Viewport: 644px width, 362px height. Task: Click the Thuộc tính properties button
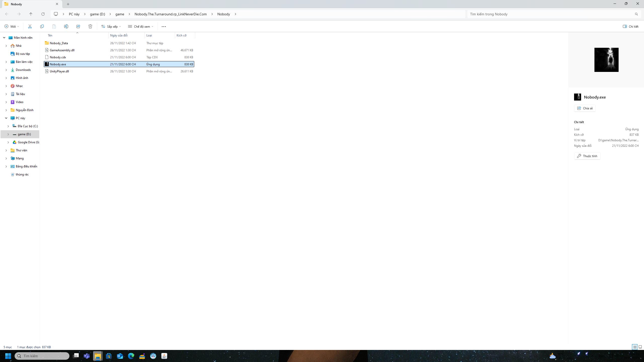(587, 156)
